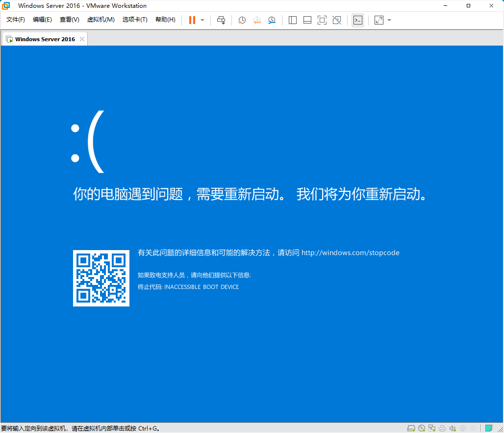Viewport: 504px width, 433px height.
Task: Open the stretch mode dropdown arrow
Action: tap(389, 20)
